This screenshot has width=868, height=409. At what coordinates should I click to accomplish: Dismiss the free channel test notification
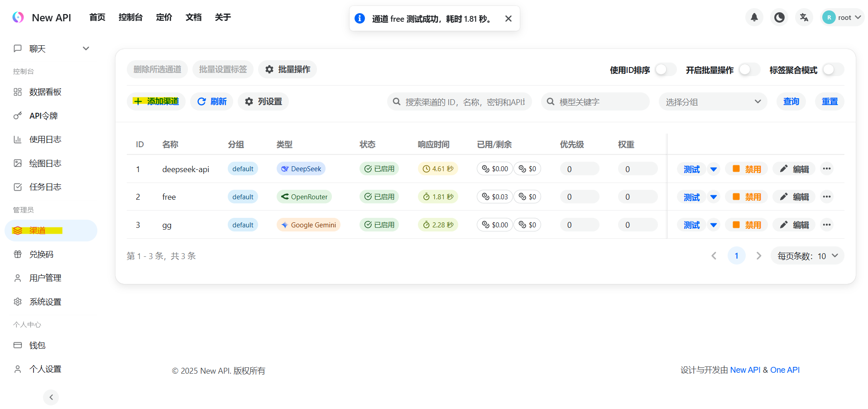(508, 19)
